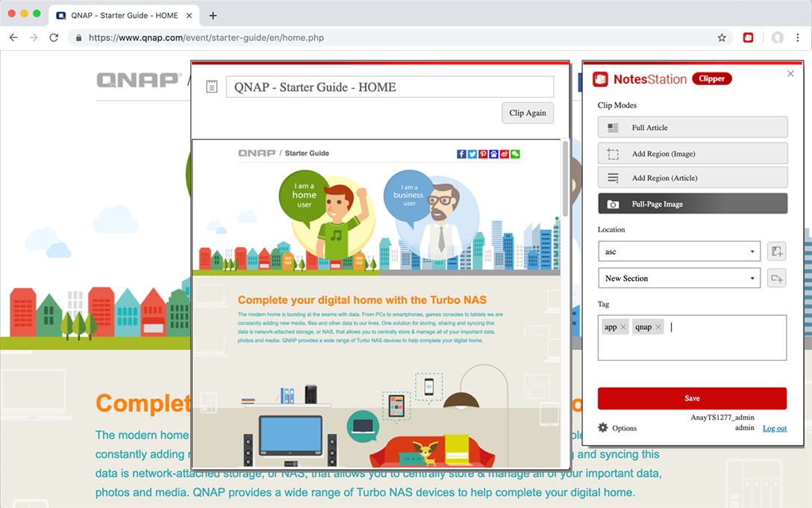The image size is (812, 508).
Task: Share the page via the Twitter icon
Action: tap(472, 153)
